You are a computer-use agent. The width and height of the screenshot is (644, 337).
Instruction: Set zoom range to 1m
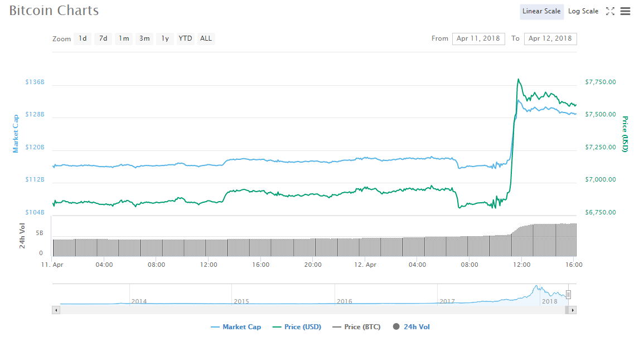coord(124,38)
